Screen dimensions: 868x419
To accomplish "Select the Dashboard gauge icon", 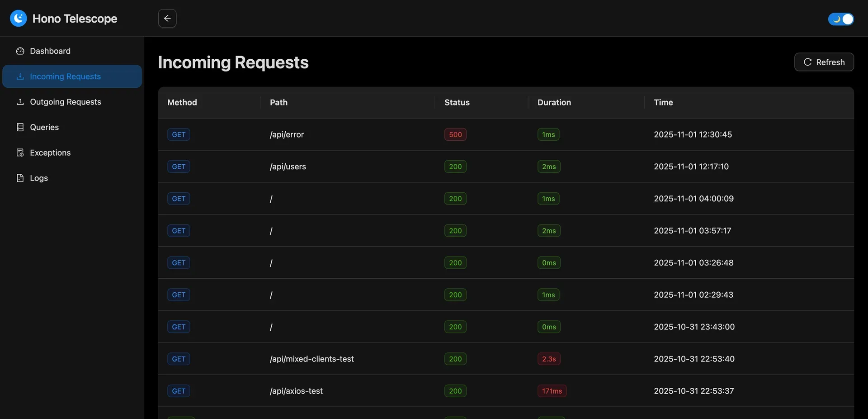I will click(20, 51).
